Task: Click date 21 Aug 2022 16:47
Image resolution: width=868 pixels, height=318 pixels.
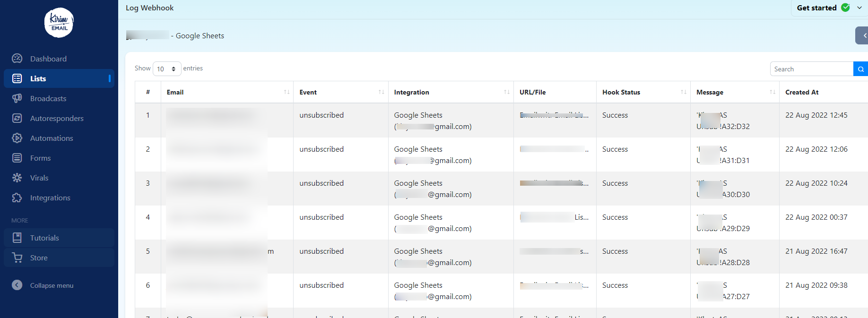Action: point(816,251)
